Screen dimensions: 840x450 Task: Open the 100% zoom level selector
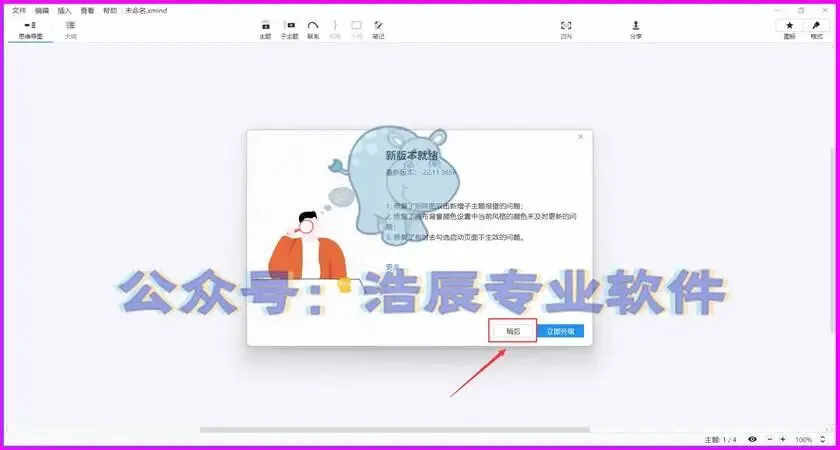click(x=804, y=440)
